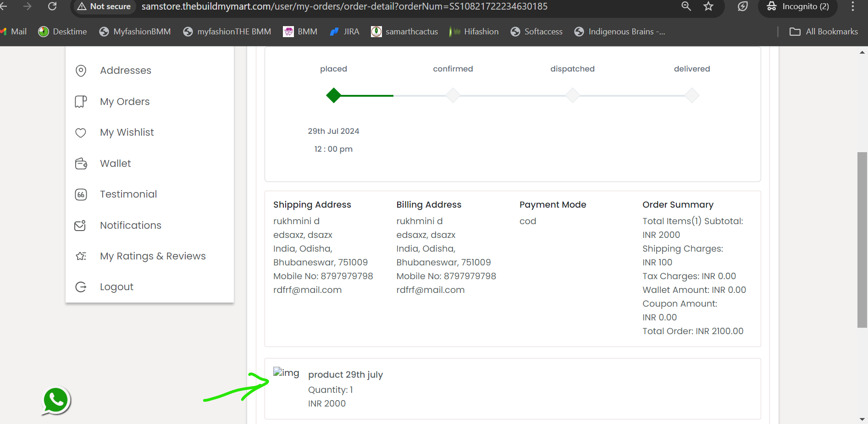Open My Ratings & Reviews menu item

[x=153, y=256]
